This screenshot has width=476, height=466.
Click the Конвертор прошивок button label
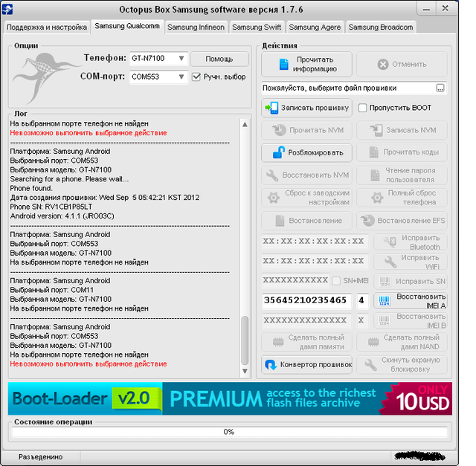(x=316, y=365)
